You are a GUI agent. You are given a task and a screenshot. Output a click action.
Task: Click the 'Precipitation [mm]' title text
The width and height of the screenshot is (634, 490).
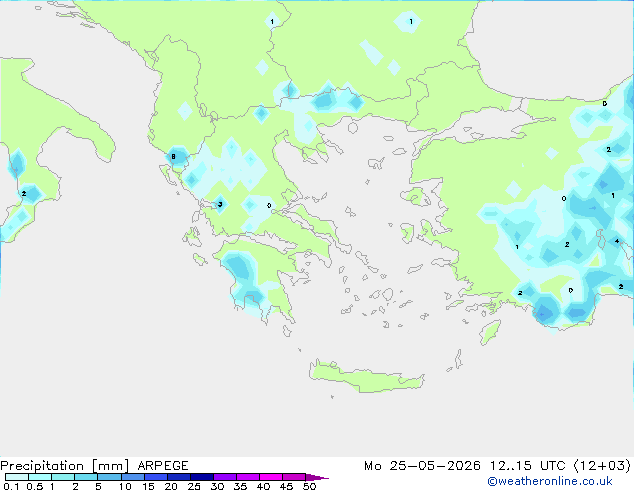[x=65, y=466]
